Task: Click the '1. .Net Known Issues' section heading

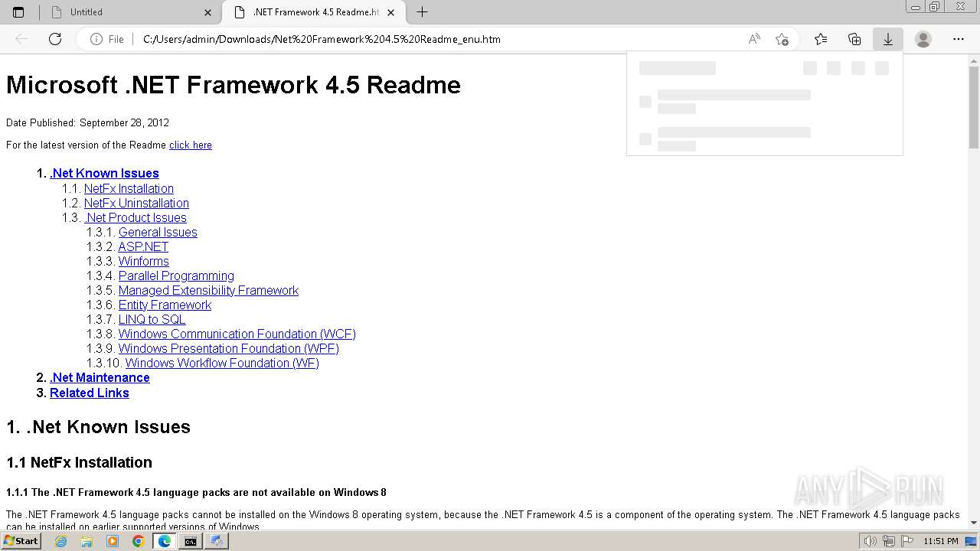Action: pos(98,427)
